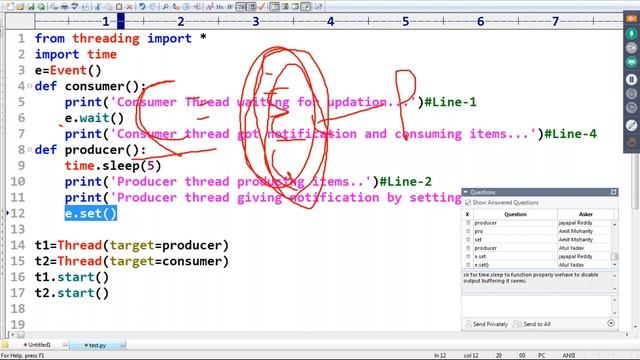Screen dimensions: 640x360
Task: Click the Hx toolbar icon
Action: [x=220, y=7]
